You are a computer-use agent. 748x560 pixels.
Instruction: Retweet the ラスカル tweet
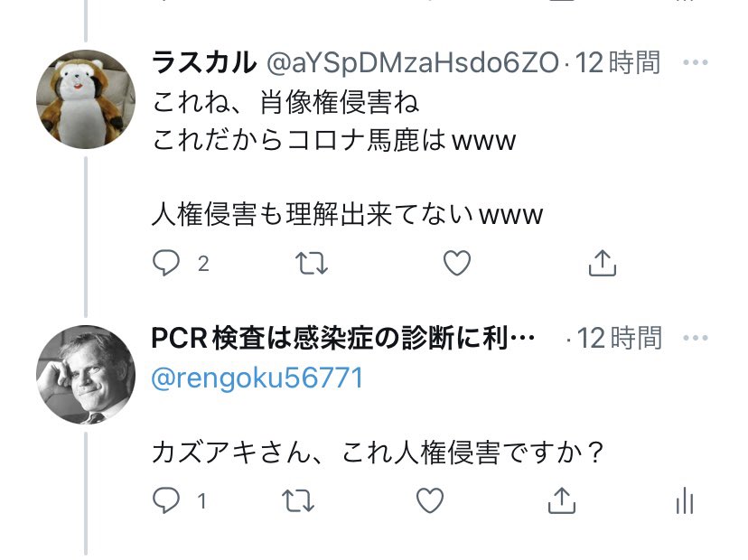click(x=312, y=264)
